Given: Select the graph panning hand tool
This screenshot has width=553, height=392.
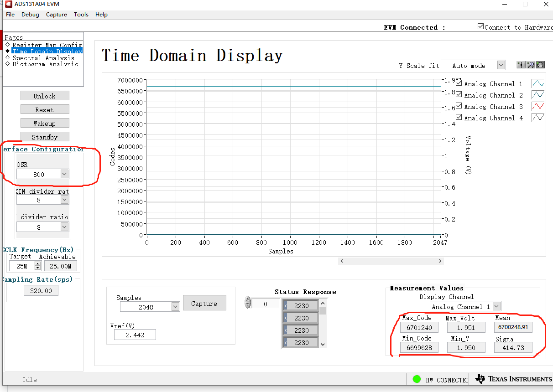Looking at the screenshot, I should 540,65.
